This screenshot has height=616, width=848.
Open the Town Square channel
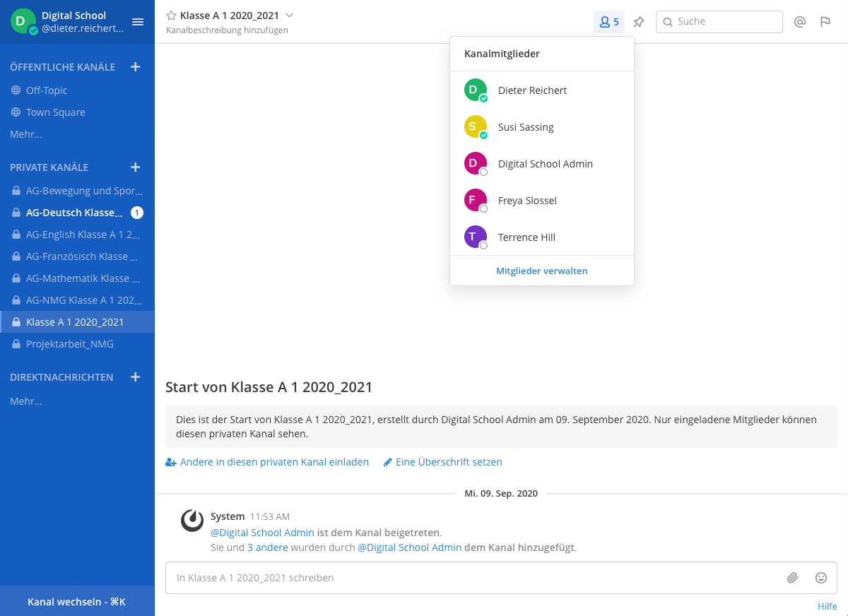[55, 112]
